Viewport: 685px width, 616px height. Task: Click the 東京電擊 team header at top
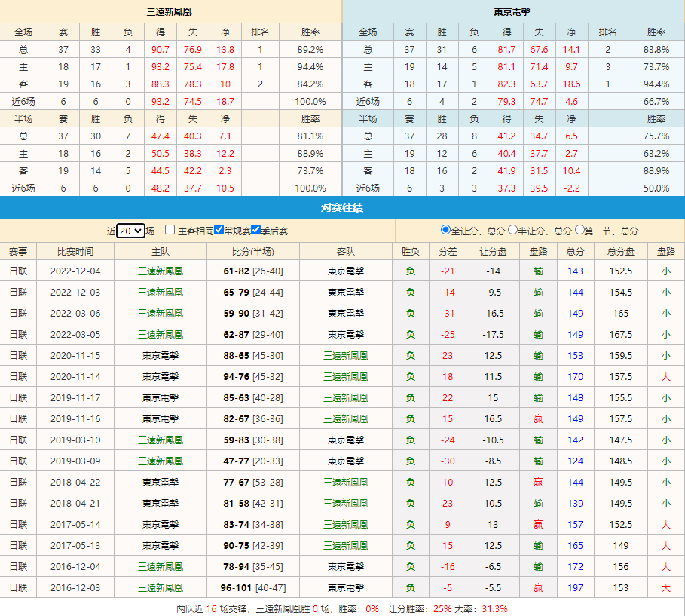[512, 12]
